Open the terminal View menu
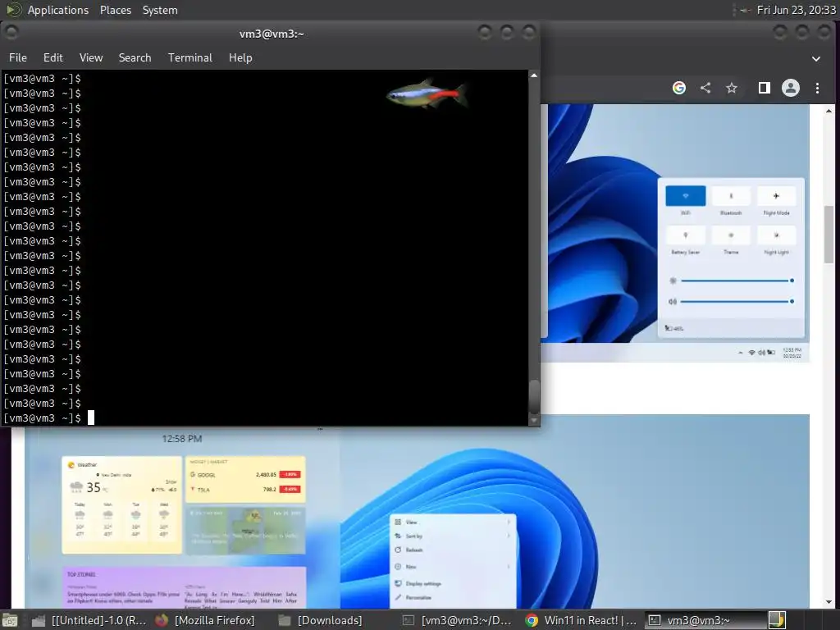This screenshot has height=630, width=840. [x=91, y=57]
